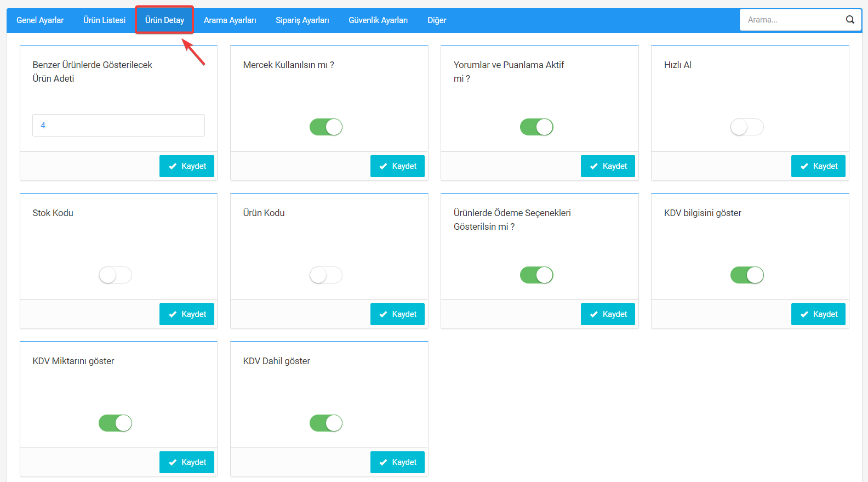The width and height of the screenshot is (868, 482).
Task: Click Kaydet under KDV bilgisini göster
Action: coord(818,314)
